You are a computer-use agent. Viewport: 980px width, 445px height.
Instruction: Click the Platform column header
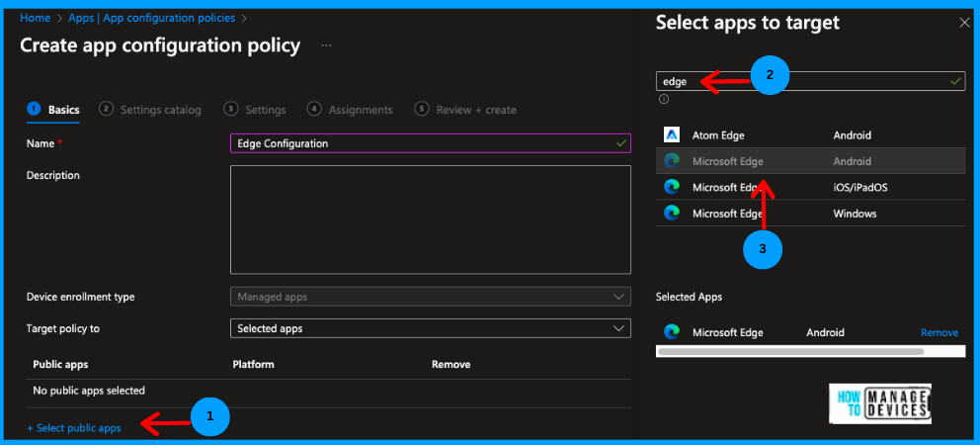point(253,364)
